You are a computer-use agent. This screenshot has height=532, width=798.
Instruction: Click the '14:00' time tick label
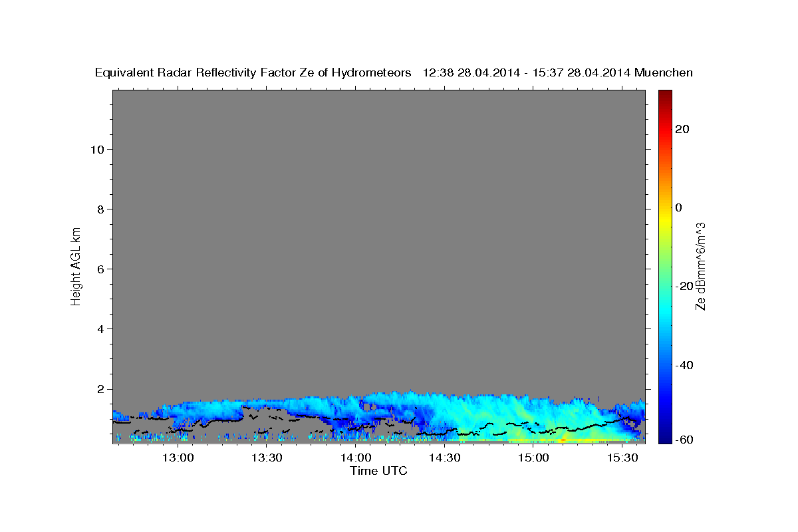[356, 458]
